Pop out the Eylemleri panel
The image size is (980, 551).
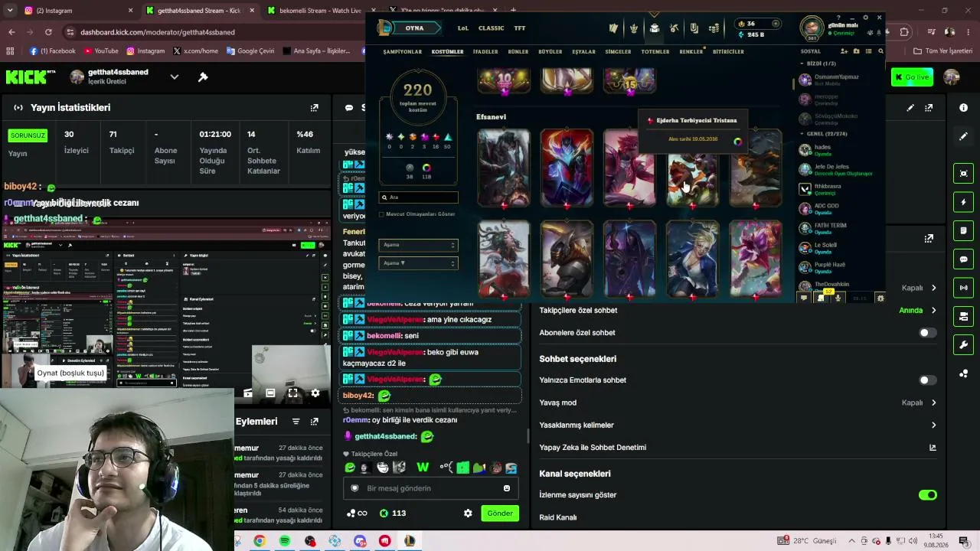coord(314,422)
